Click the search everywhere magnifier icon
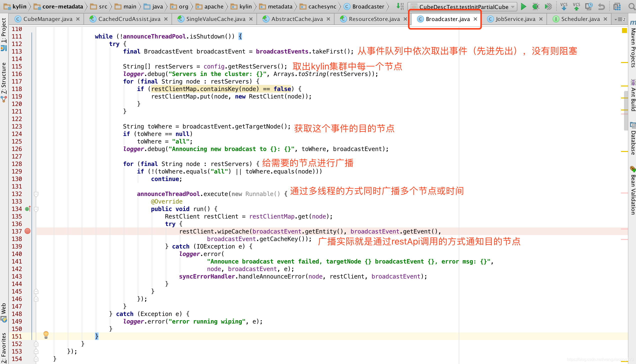The height and width of the screenshot is (364, 636). 631,6
